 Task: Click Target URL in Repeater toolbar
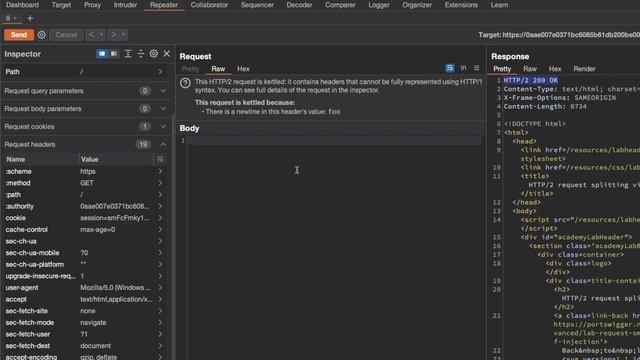point(559,35)
